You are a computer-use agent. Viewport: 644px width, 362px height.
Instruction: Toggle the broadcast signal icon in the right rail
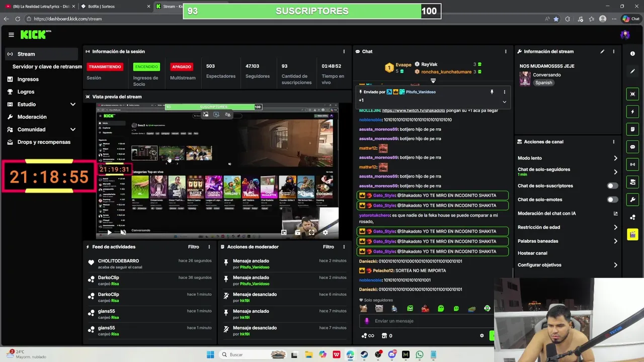point(632,164)
